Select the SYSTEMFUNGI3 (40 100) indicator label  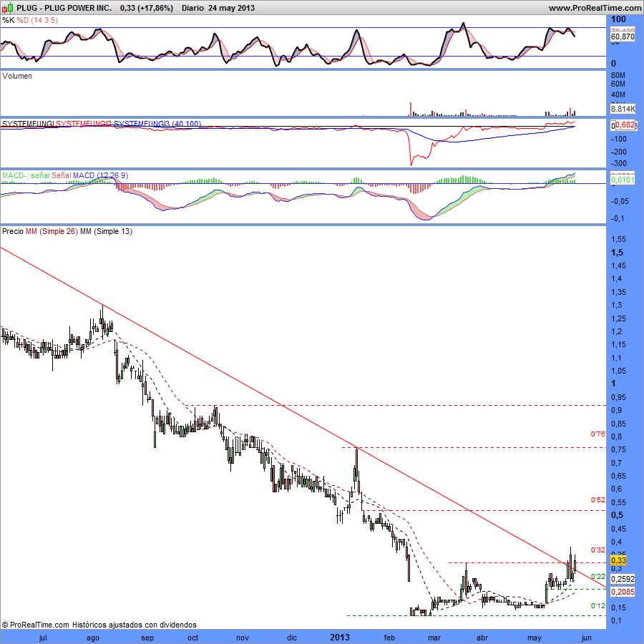click(x=157, y=124)
